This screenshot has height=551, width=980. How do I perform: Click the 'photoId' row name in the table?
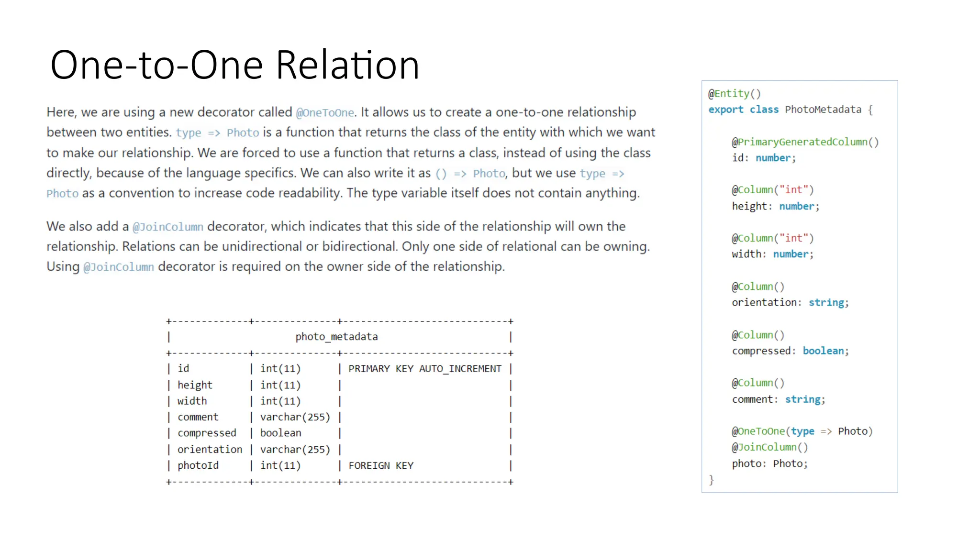[x=198, y=465]
